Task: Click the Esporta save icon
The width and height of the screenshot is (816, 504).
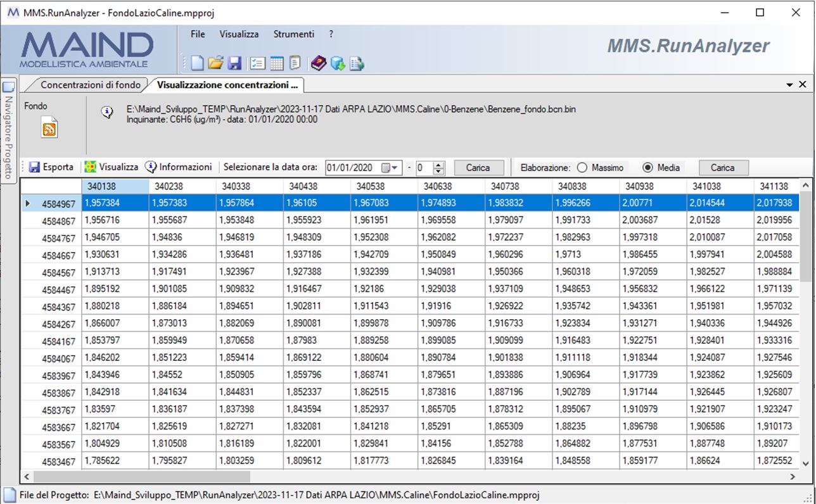Action: 34,167
